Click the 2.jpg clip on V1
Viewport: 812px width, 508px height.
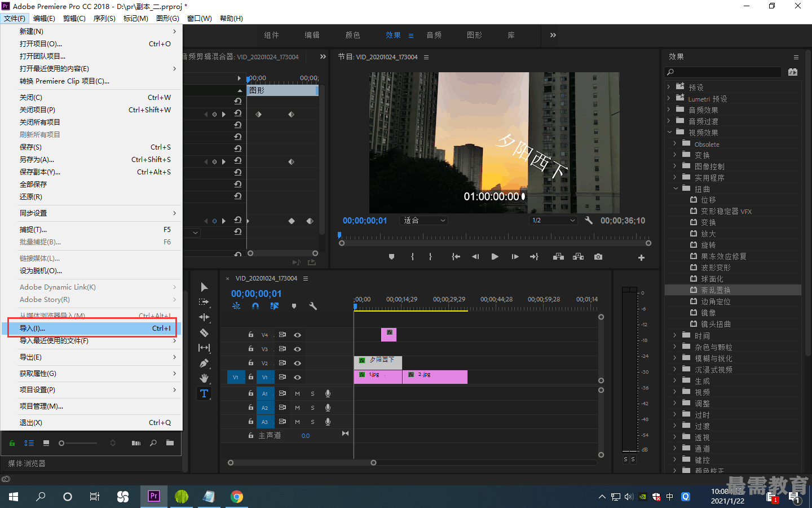pos(435,376)
